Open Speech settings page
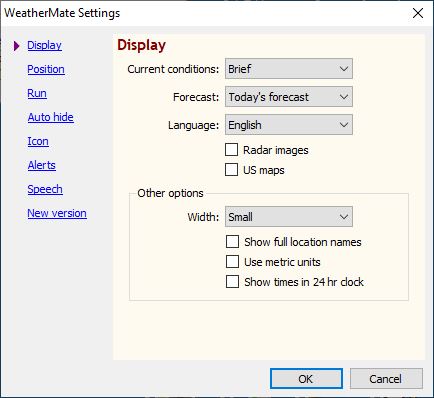434x398 pixels. [x=45, y=189]
